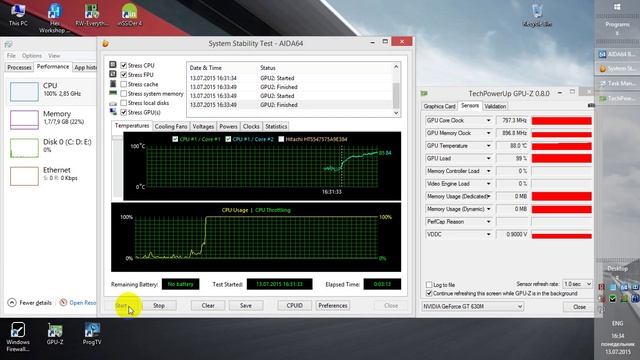Click the Save button in AIDA64

246,305
